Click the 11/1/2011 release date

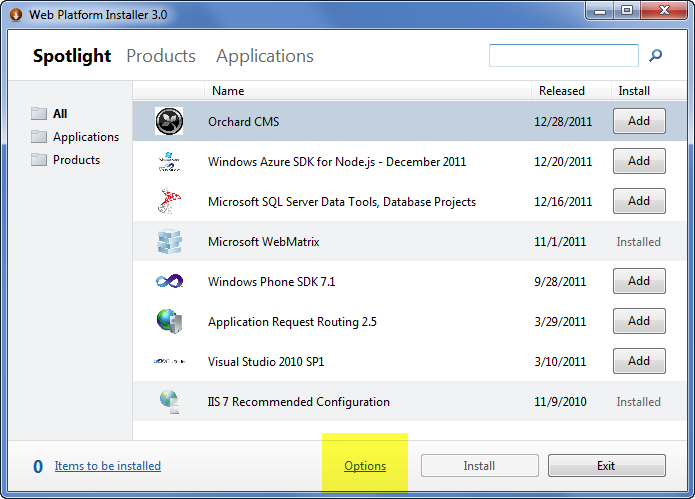pos(560,242)
